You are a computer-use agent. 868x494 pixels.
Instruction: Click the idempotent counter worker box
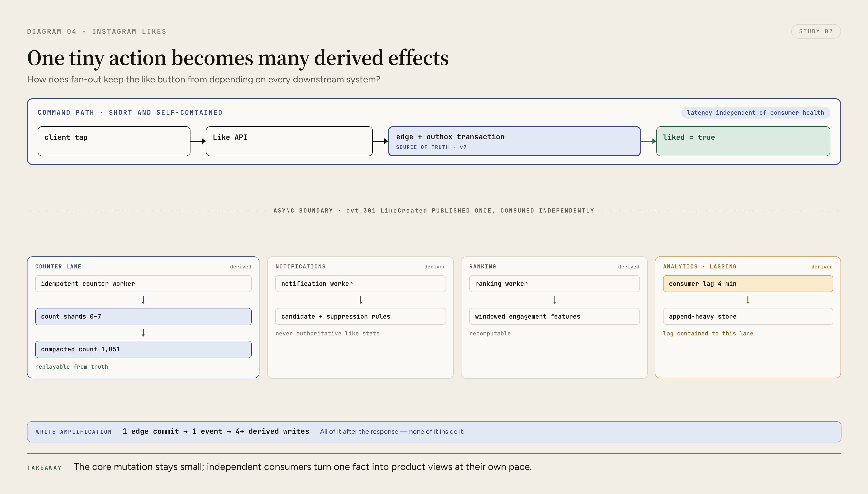point(143,284)
